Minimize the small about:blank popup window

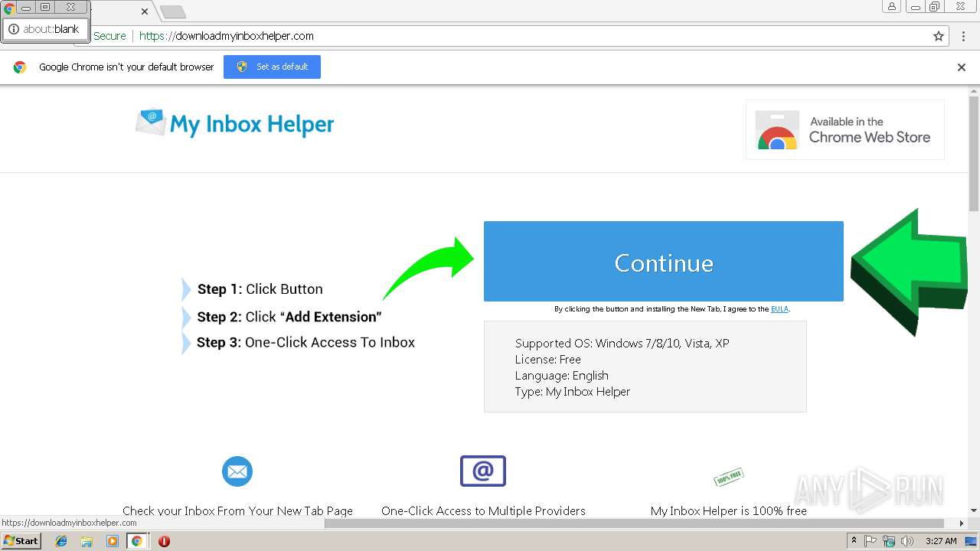pos(26,7)
